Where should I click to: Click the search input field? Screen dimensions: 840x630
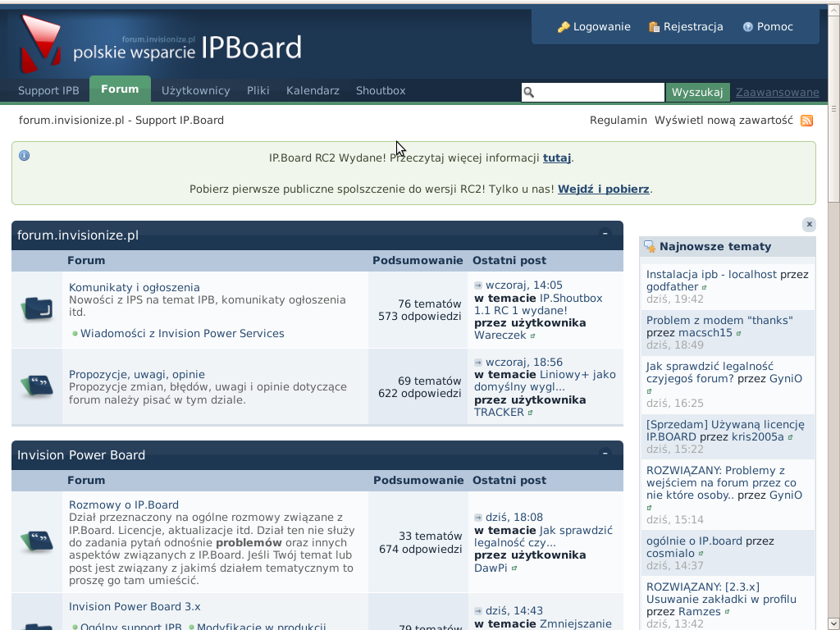pos(599,93)
